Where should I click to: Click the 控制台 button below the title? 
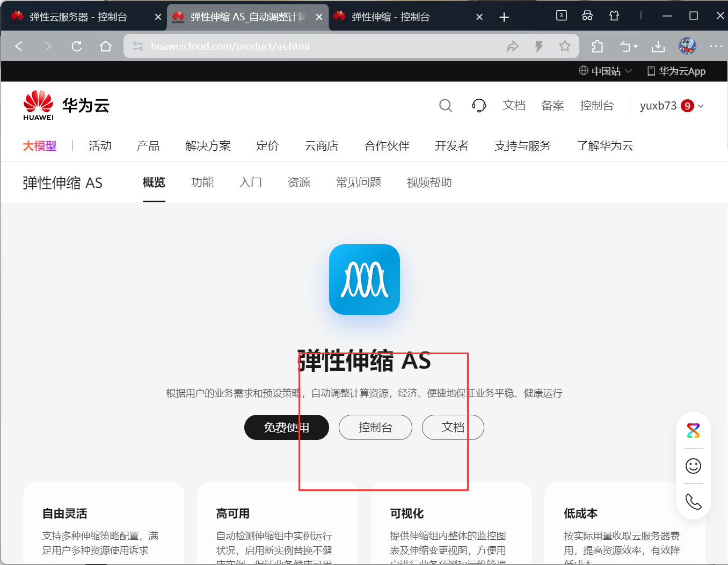pyautogui.click(x=375, y=427)
